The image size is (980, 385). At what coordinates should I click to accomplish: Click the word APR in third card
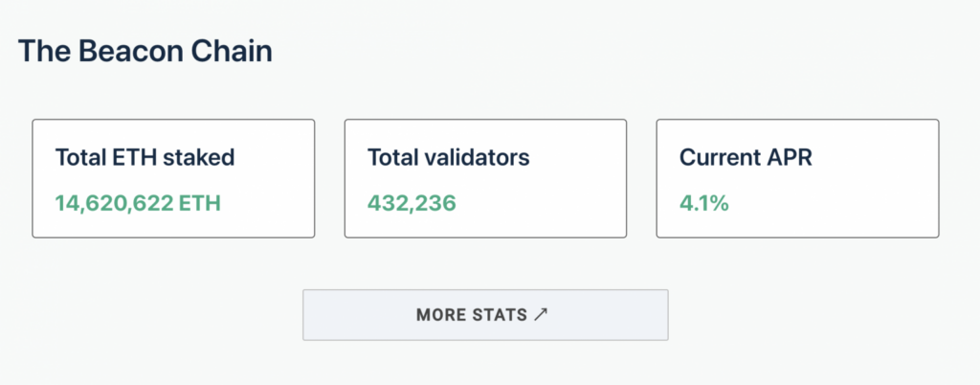[x=791, y=158]
